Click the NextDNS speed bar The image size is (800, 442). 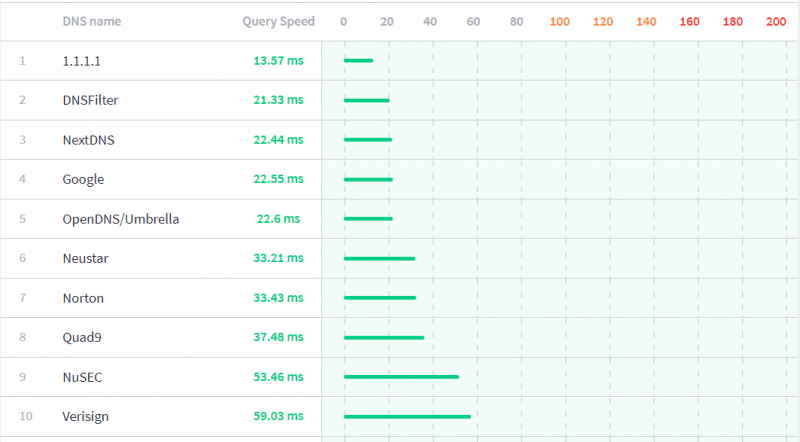(368, 140)
